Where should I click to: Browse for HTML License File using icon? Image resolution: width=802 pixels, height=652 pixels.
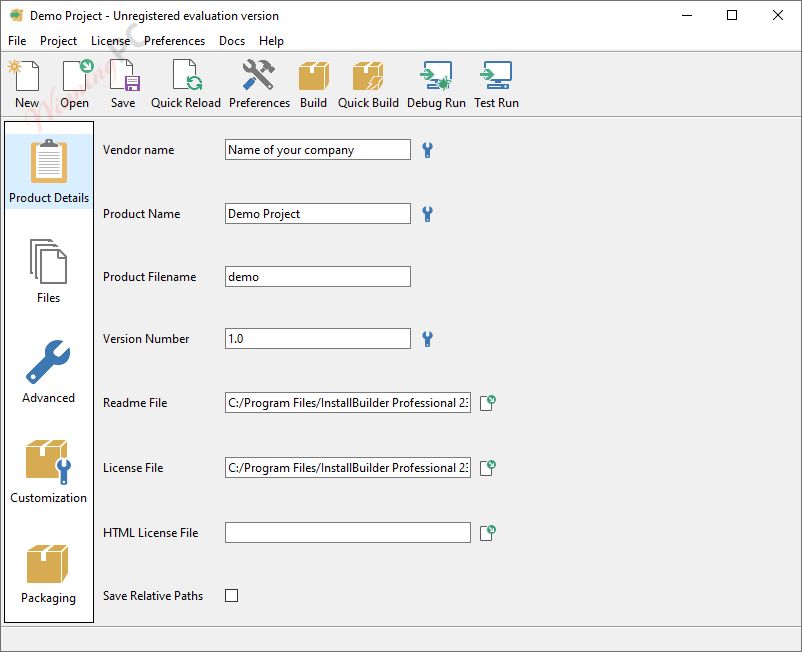tap(488, 532)
